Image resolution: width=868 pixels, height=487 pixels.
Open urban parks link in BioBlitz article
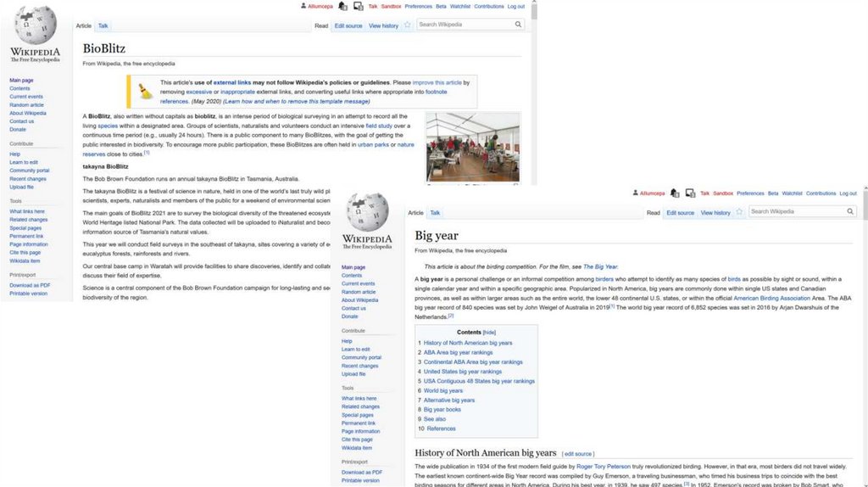373,144
